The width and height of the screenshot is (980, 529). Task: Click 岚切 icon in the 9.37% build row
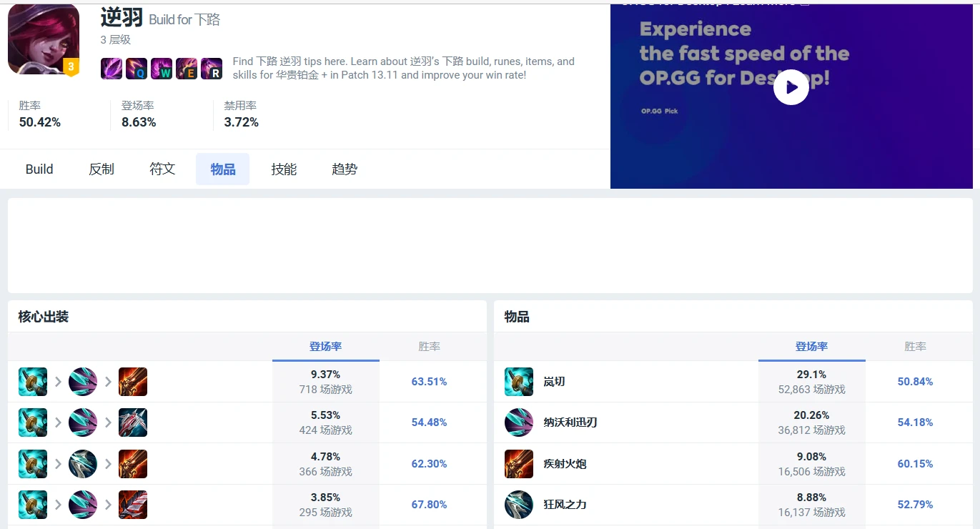(33, 382)
